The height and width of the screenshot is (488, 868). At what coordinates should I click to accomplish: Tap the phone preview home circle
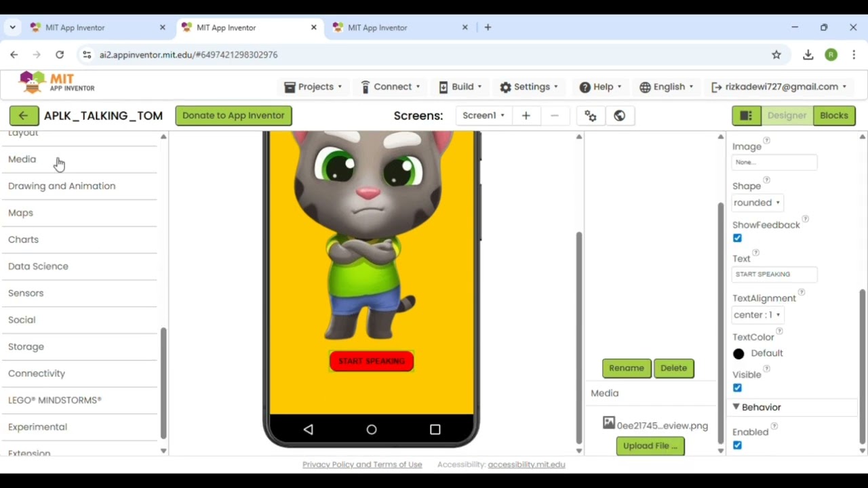[372, 429]
